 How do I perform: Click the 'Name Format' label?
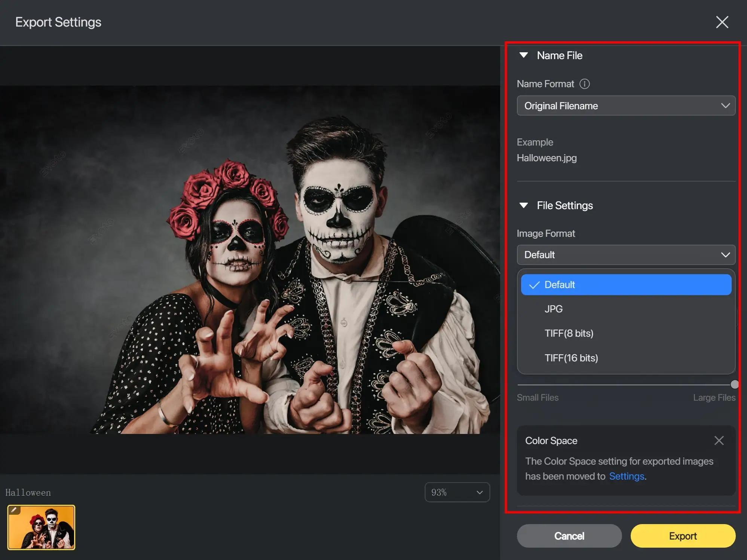tap(545, 84)
